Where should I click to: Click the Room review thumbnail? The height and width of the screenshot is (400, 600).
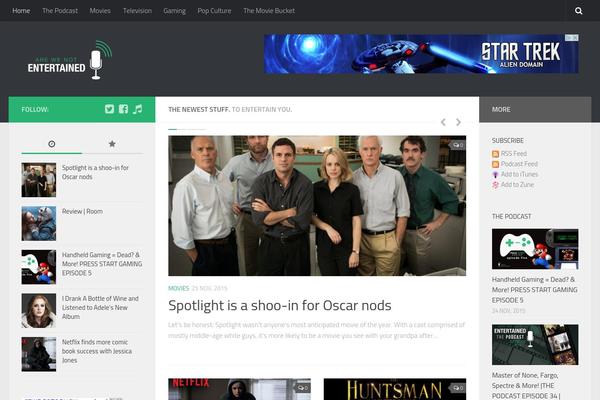39,224
